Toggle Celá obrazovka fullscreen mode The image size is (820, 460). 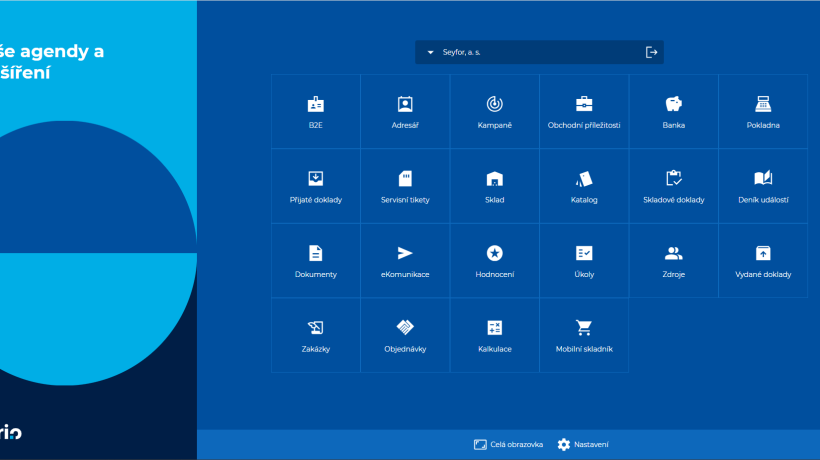click(x=508, y=445)
